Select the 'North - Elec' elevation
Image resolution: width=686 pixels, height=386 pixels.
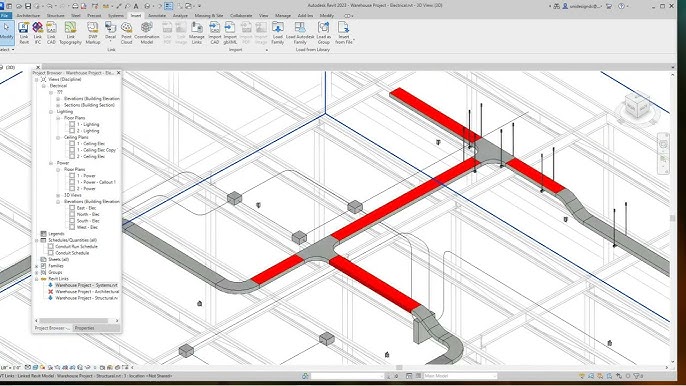[x=88, y=214]
